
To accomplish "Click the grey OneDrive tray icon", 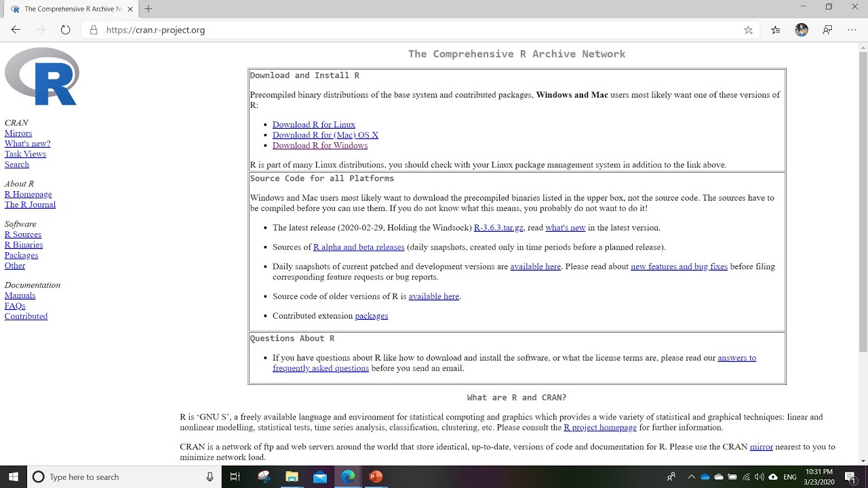I will (719, 477).
